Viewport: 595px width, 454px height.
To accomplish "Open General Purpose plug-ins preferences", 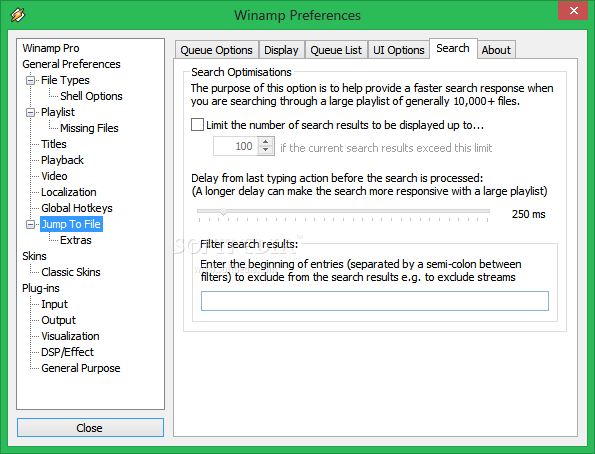I will (x=80, y=368).
